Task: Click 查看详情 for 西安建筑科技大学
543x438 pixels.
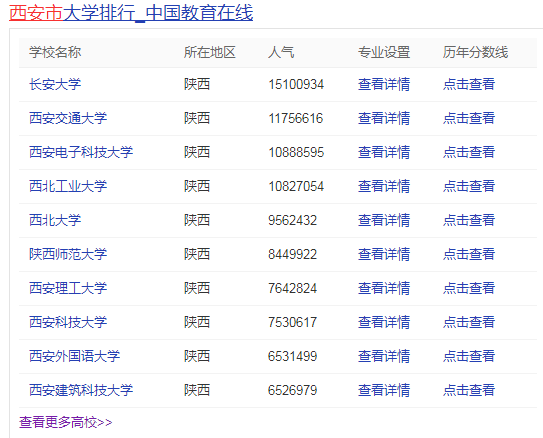Action: (384, 390)
